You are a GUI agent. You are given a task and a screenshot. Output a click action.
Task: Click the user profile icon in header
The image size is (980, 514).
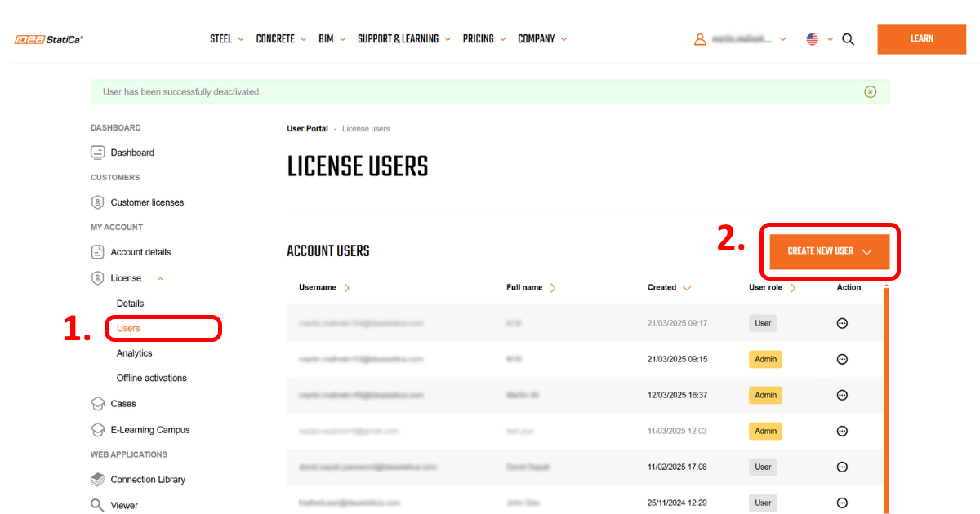click(x=700, y=39)
